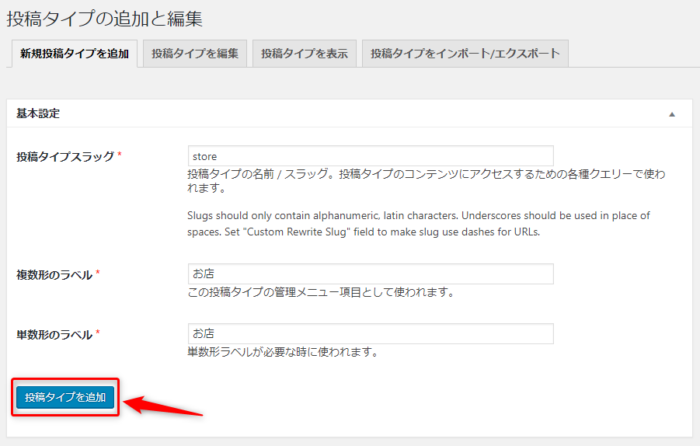
Task: Select the 投稿タイプを表示 tab
Action: 304,54
